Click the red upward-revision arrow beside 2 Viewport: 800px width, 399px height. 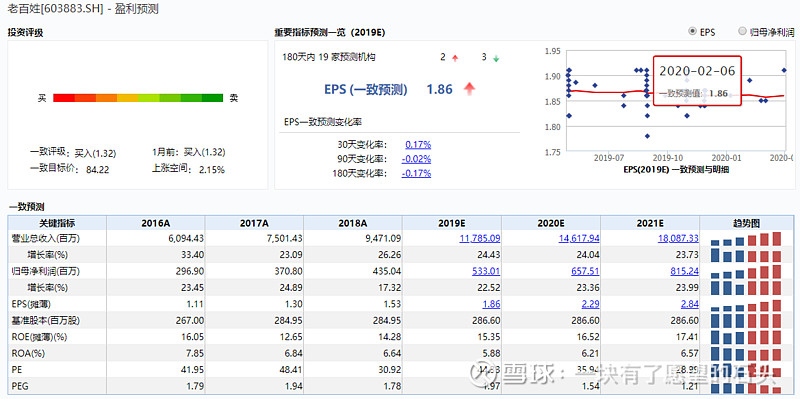click(x=455, y=58)
